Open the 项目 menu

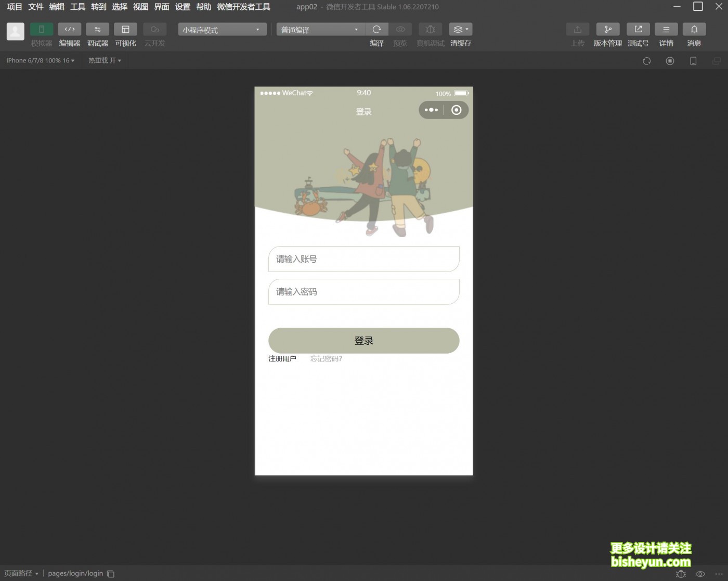pos(15,7)
